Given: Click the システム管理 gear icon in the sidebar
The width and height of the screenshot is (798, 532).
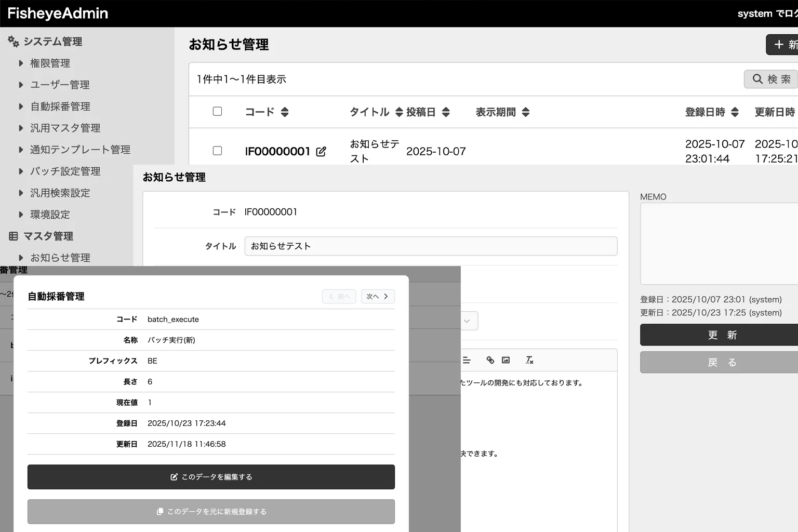Looking at the screenshot, I should click(x=12, y=41).
